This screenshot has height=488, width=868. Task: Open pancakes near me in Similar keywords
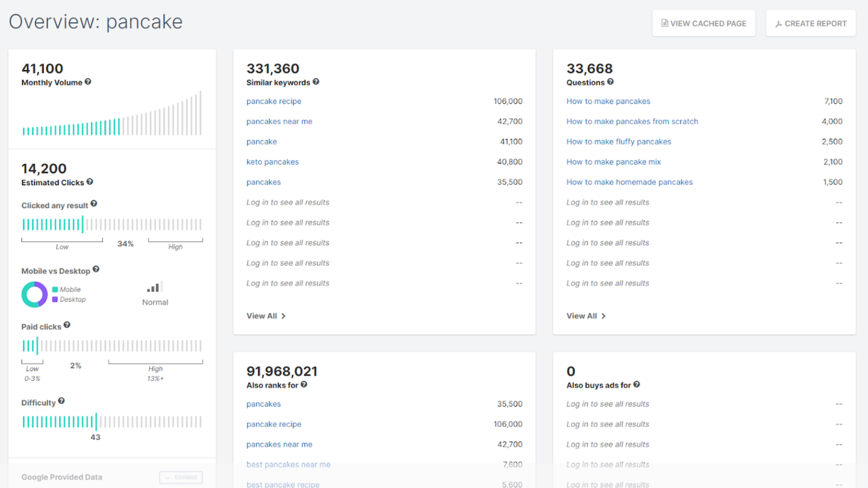coord(279,121)
